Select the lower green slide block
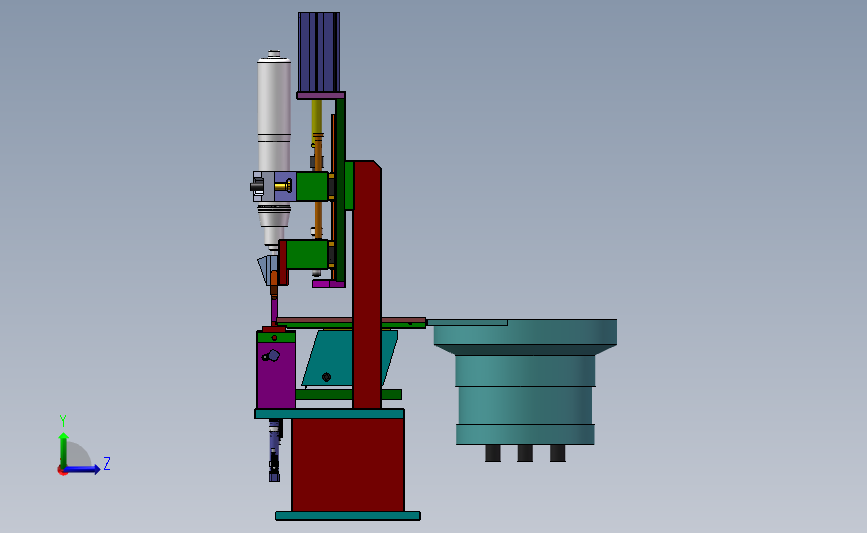867x533 pixels. pyautogui.click(x=307, y=254)
